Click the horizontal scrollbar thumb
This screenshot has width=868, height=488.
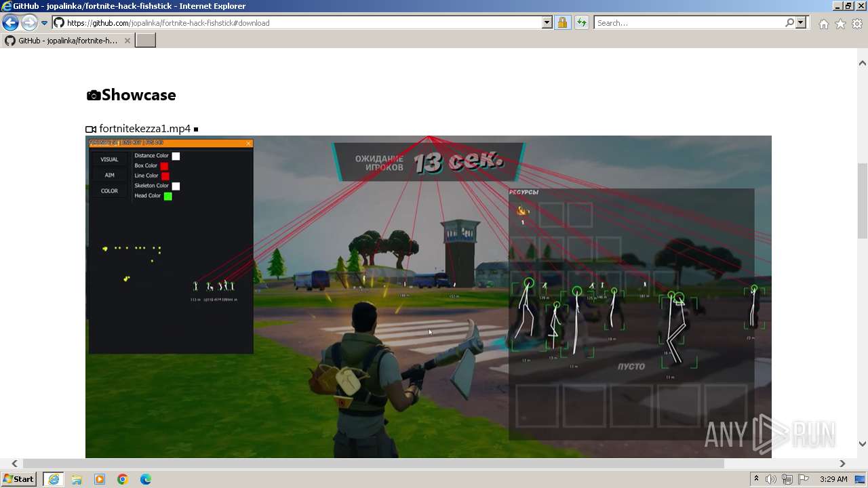[374, 464]
